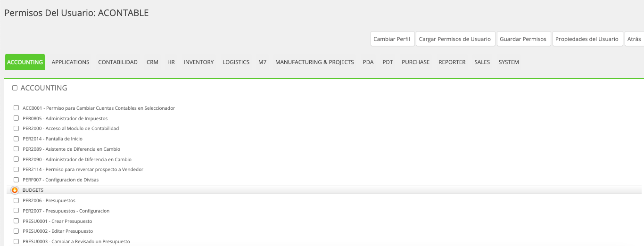Open MANUFACTURING & PROJECTS tab
644x246 pixels.
tap(314, 62)
